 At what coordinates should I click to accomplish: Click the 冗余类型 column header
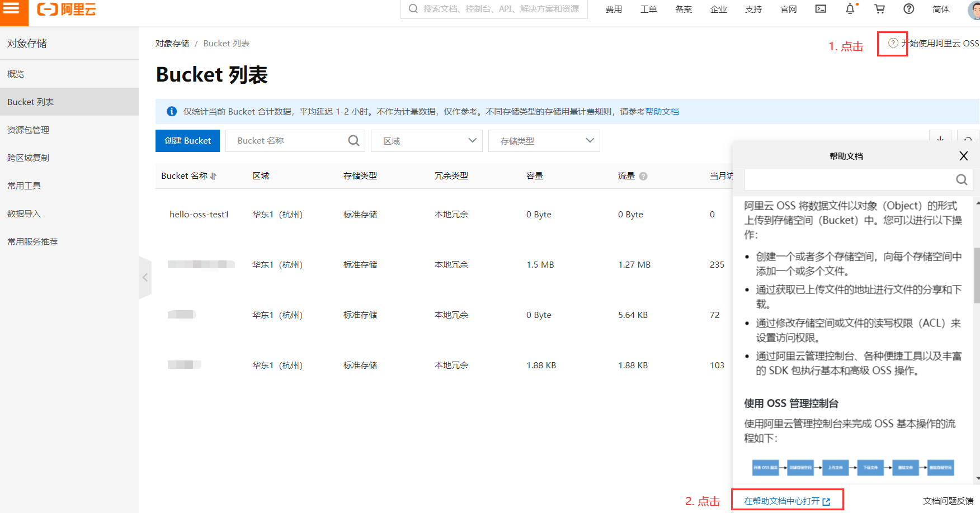click(x=451, y=175)
